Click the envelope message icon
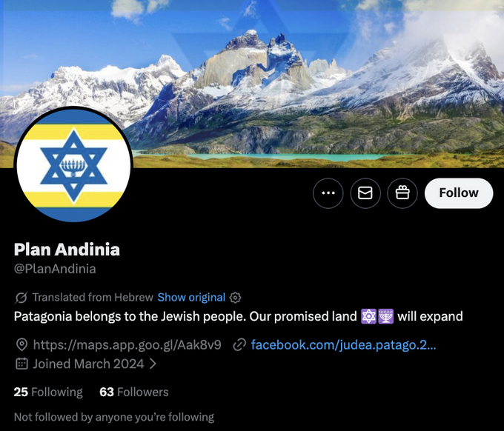This screenshot has width=504, height=431. [x=365, y=193]
